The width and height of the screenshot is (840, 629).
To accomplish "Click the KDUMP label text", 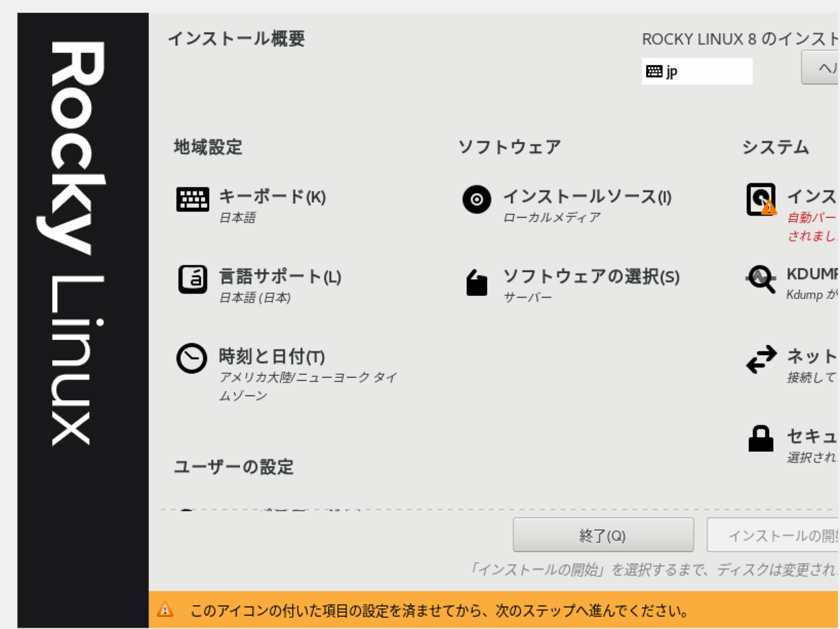I will 813,274.
